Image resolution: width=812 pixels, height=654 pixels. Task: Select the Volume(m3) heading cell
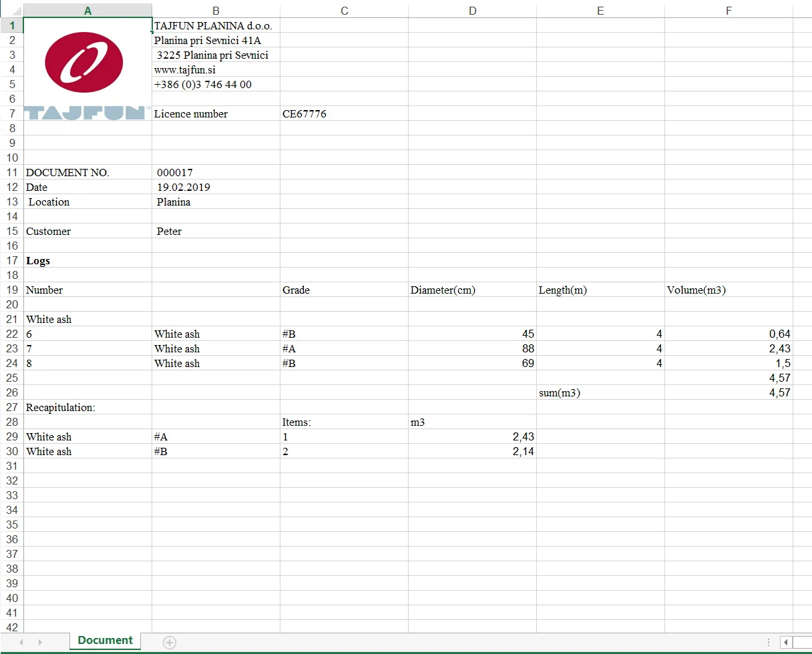pyautogui.click(x=729, y=290)
